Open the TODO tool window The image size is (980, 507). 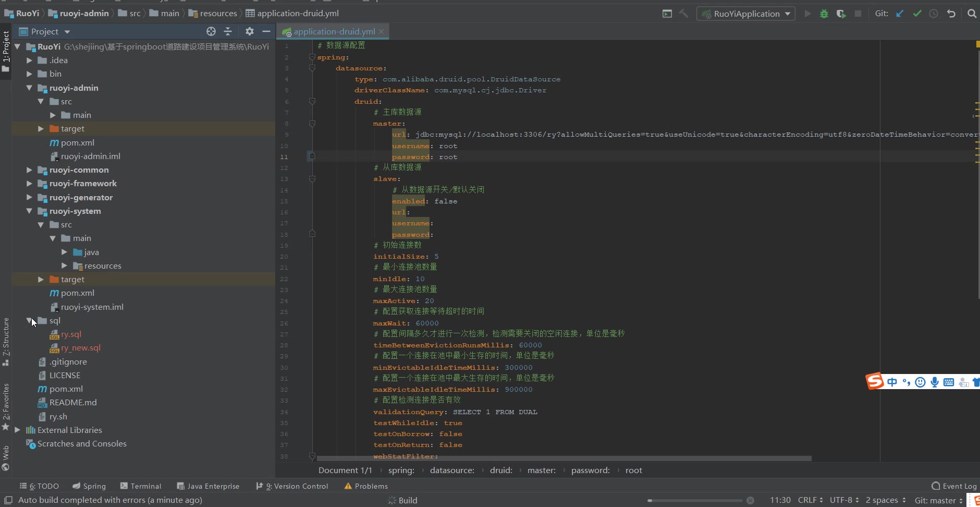click(39, 486)
